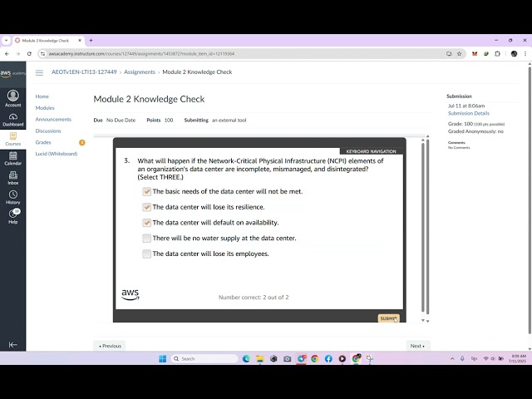This screenshot has height=399, width=532.
Task: Uncheck 'The data center will lose its resilience'
Action: tap(146, 207)
